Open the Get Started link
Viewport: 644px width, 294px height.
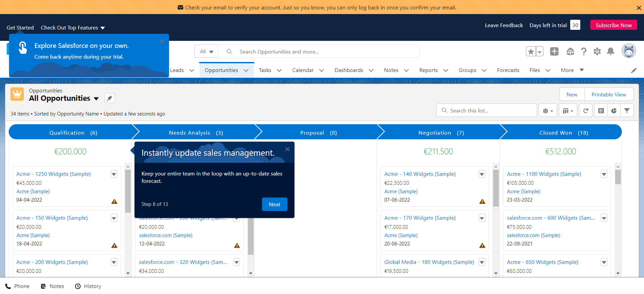[20, 28]
